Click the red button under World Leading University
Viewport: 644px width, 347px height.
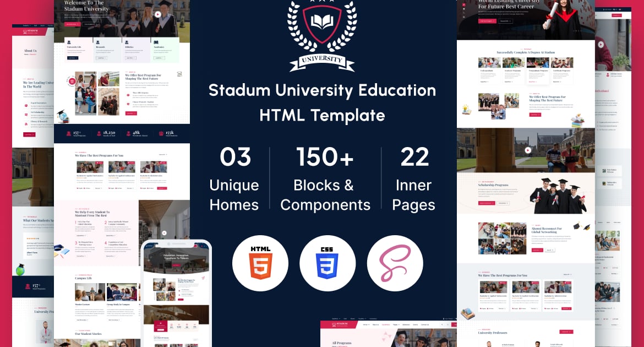click(x=487, y=21)
